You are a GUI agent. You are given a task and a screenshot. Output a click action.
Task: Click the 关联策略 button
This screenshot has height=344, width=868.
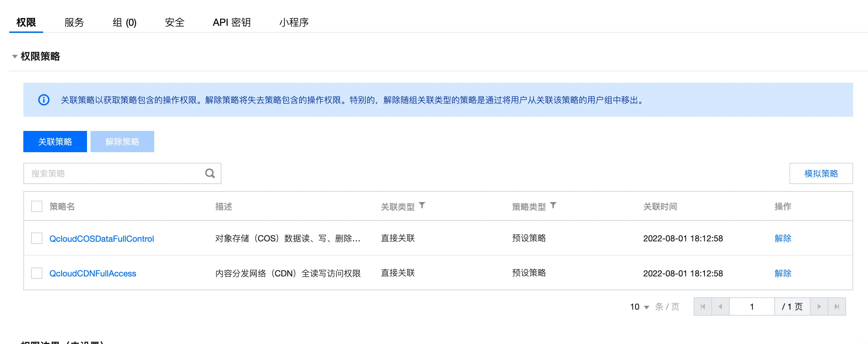coord(55,142)
